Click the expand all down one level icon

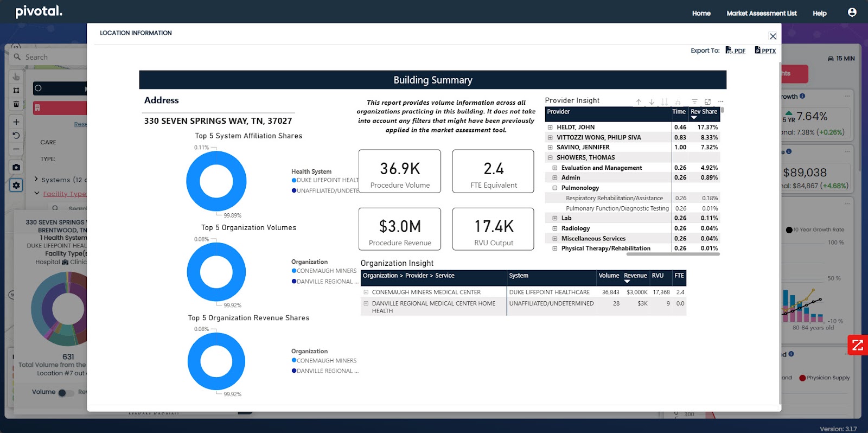(678, 101)
